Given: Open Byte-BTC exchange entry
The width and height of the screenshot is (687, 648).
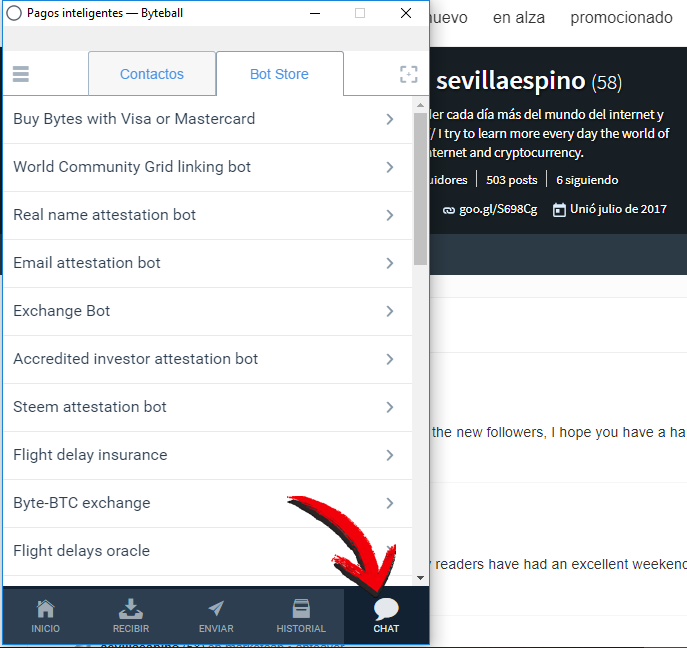Looking at the screenshot, I should [208, 503].
